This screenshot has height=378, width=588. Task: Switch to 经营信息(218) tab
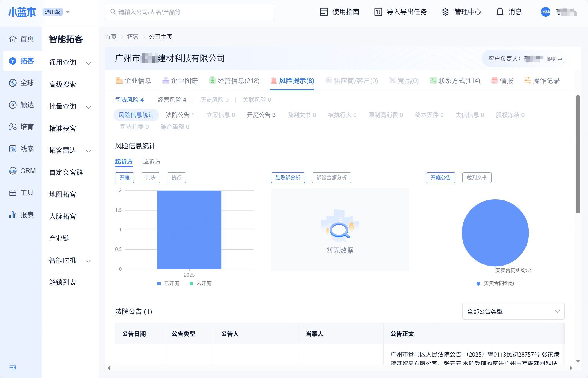[x=234, y=81]
